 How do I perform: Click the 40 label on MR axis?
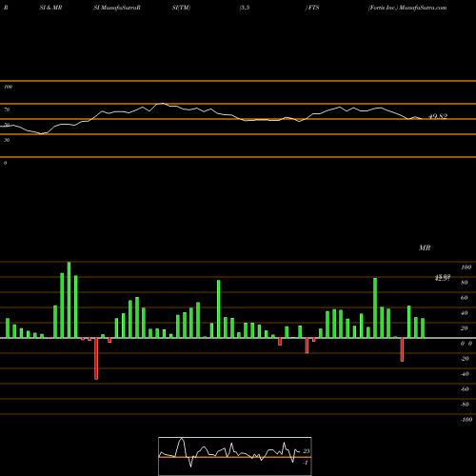464,313
